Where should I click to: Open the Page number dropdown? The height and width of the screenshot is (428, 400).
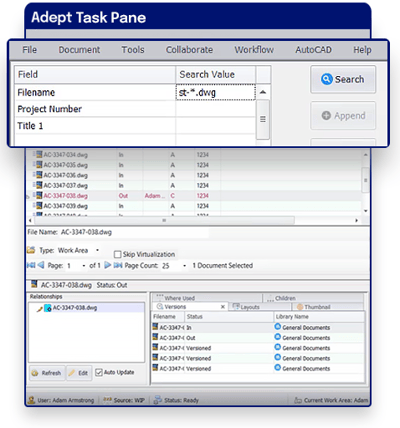click(83, 266)
